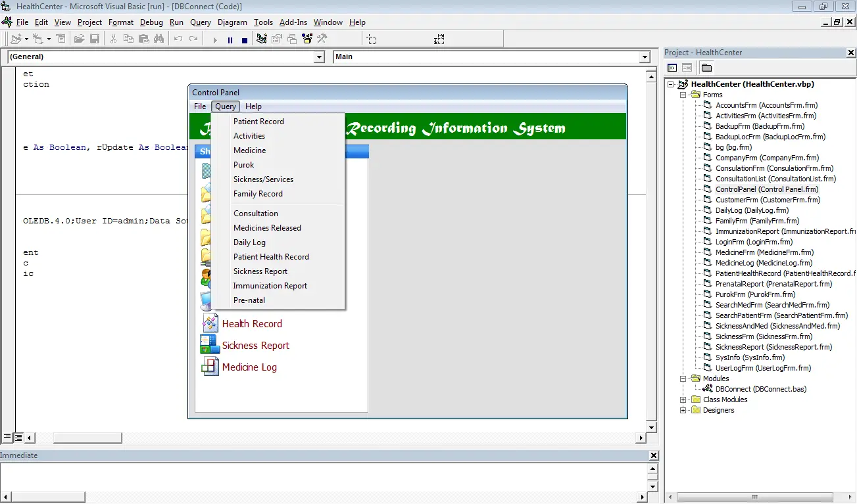Collapse the Modules folder in the project tree
This screenshot has width=857, height=504.
683,378
